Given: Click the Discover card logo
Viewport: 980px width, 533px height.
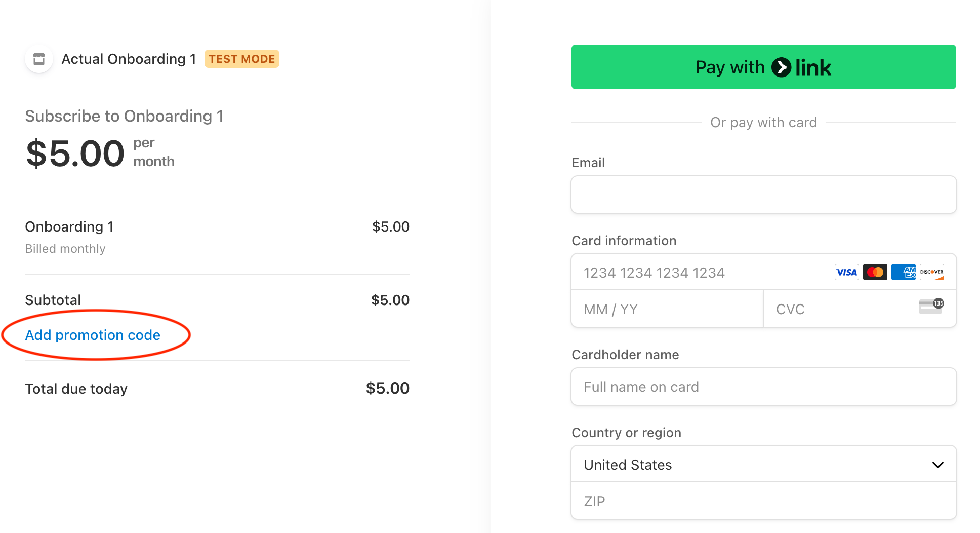Looking at the screenshot, I should tap(931, 273).
